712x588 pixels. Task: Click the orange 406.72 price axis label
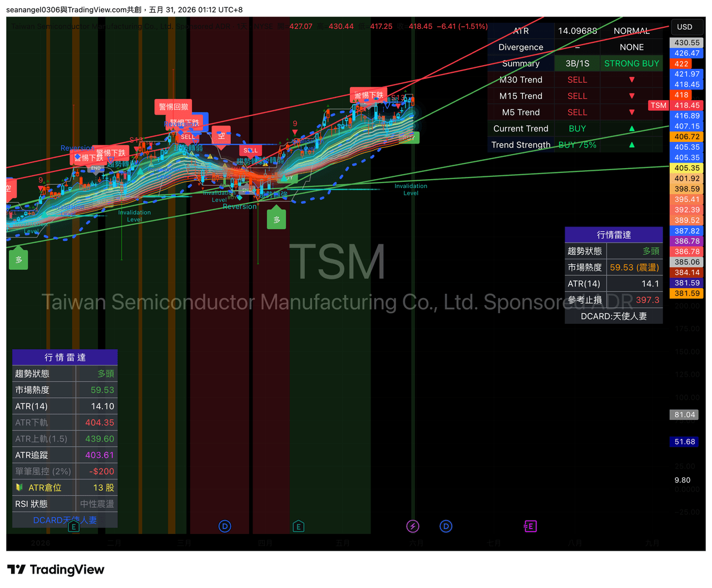[687, 137]
